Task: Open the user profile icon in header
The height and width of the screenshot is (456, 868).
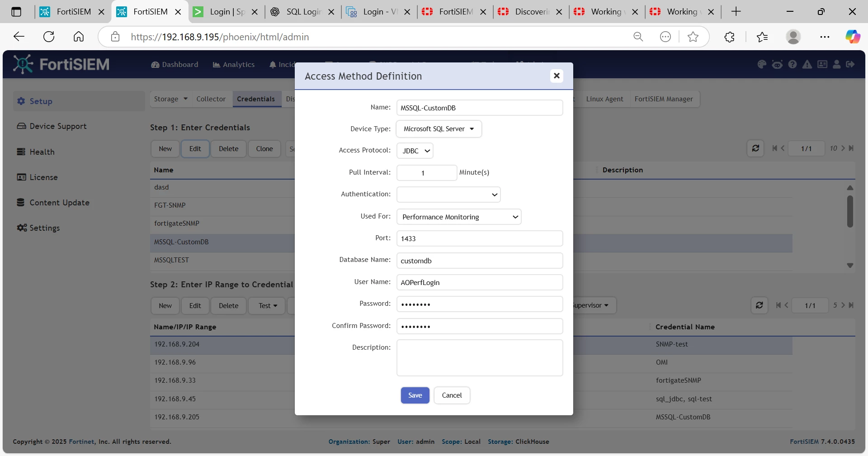Action: click(x=837, y=65)
